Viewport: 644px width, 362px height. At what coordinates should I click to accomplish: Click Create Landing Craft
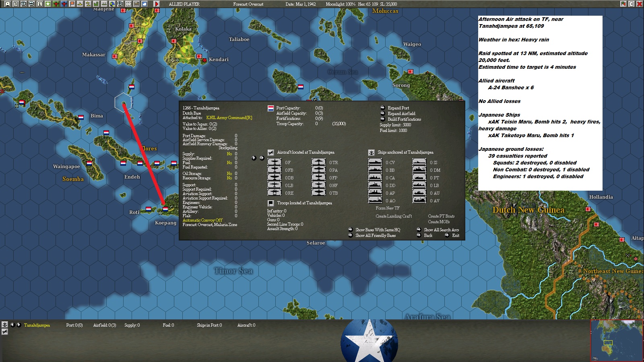click(394, 216)
